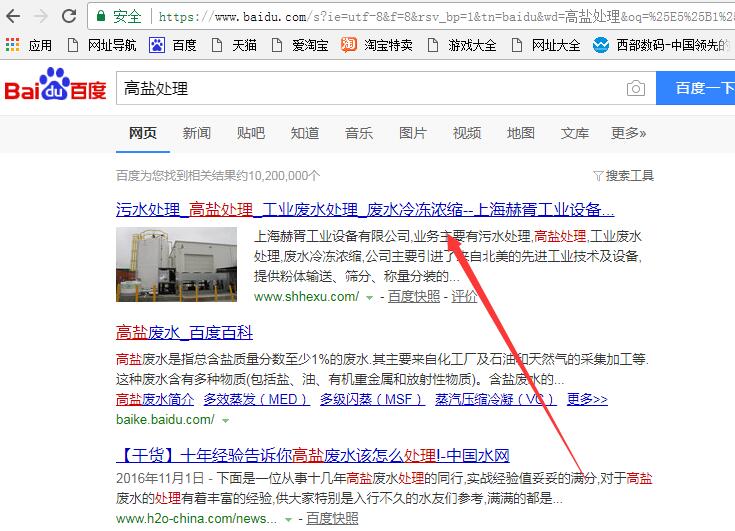Image resolution: width=735 pixels, height=531 pixels.
Task: Click the 更多>> link in the Baike result
Action: point(587,399)
